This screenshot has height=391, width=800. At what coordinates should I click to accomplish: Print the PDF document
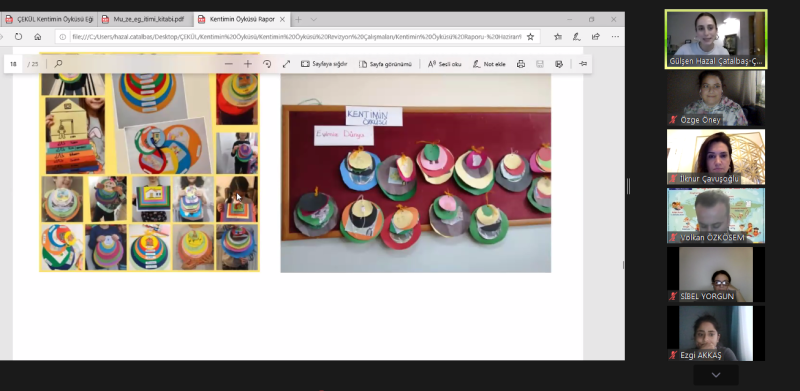[520, 64]
